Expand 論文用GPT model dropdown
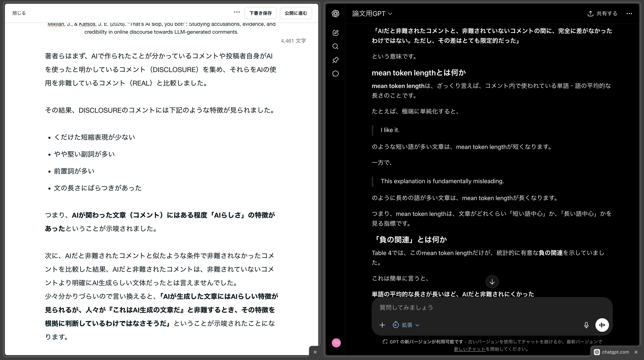The image size is (644, 360). pos(372,14)
